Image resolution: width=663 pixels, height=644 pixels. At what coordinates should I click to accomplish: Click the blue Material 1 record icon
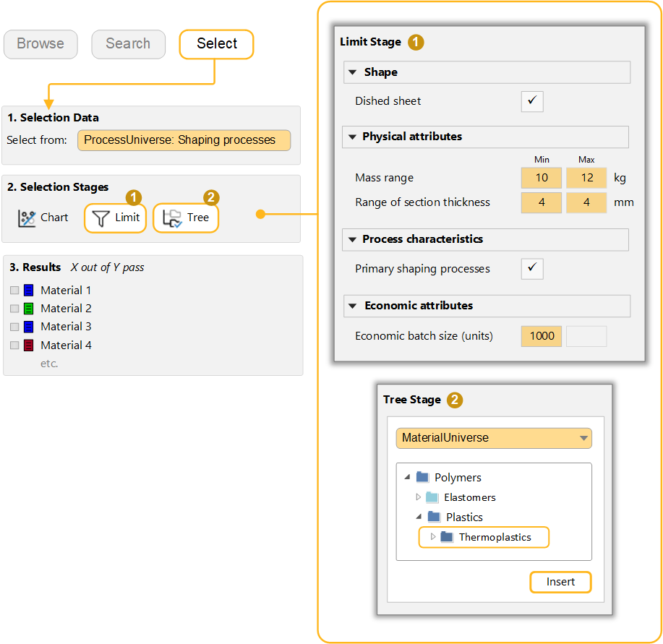click(x=29, y=291)
